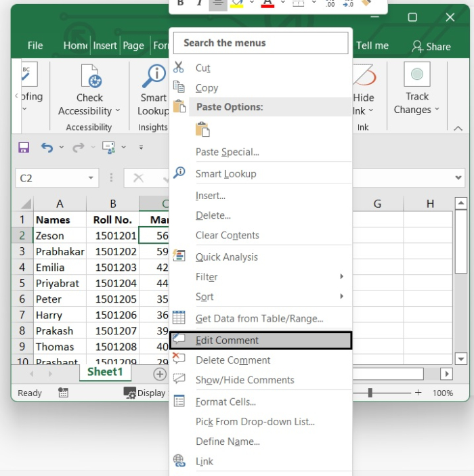
Task: Open Customize Quick Access Toolbar menu
Action: (x=141, y=148)
